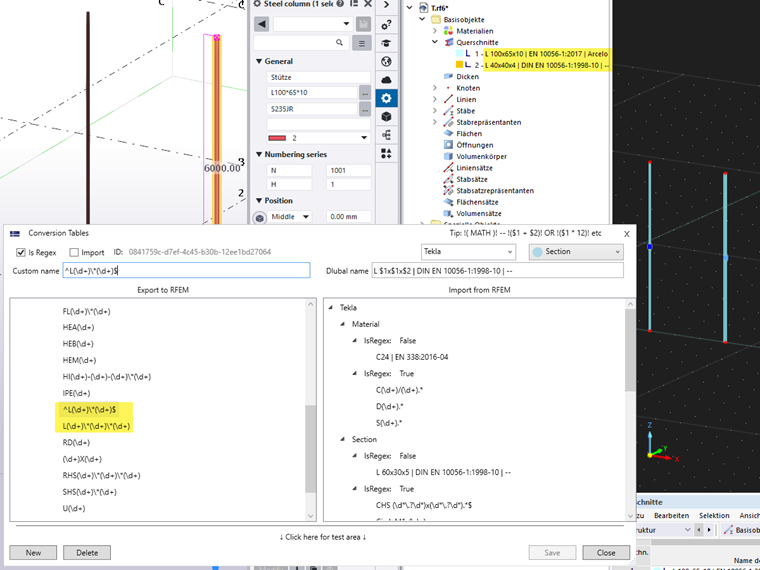Open the globe side pane icon
Screen dimensions: 760x570
(x=386, y=62)
